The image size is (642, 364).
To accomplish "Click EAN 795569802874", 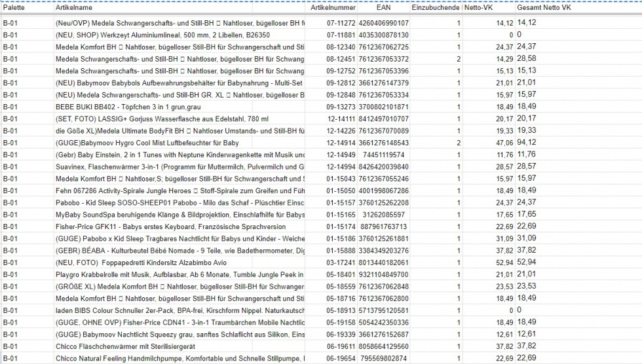I will (383, 358).
